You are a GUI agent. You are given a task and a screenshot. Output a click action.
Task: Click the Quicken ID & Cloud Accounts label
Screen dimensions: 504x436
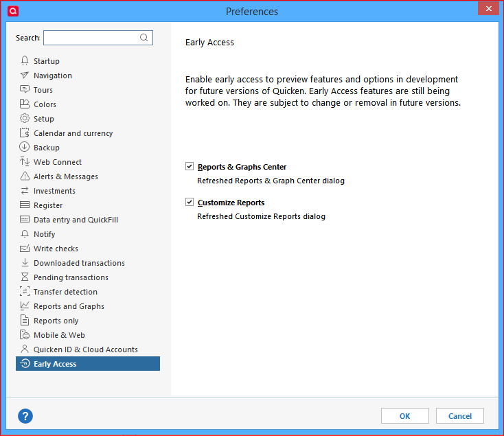tap(86, 349)
